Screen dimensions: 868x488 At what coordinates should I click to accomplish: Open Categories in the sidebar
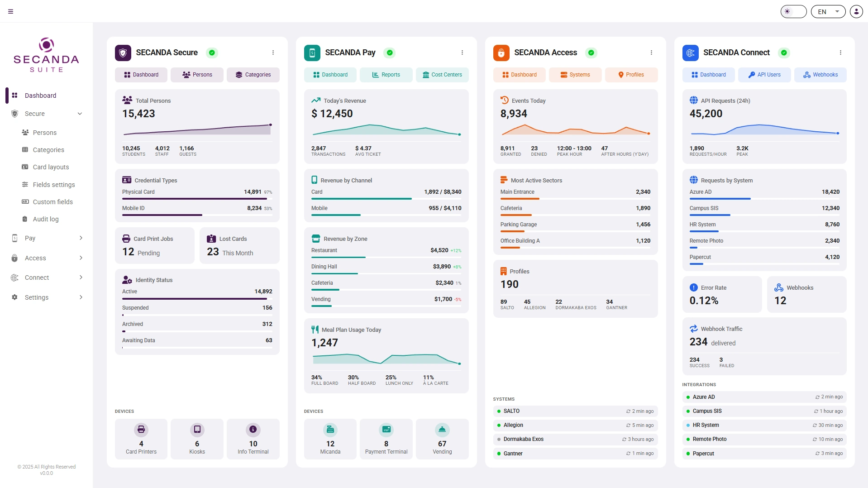click(48, 150)
